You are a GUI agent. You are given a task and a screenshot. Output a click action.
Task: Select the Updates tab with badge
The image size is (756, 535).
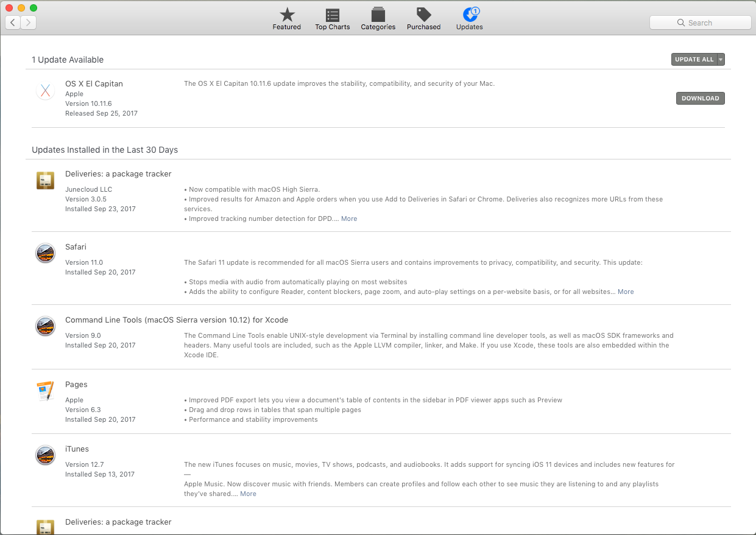(x=470, y=19)
